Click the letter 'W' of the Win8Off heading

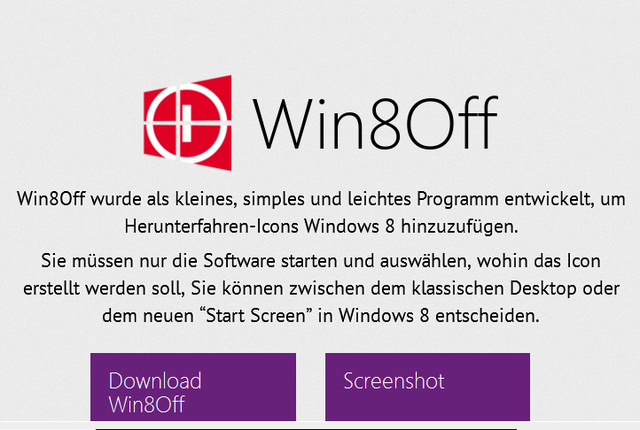coord(280,124)
